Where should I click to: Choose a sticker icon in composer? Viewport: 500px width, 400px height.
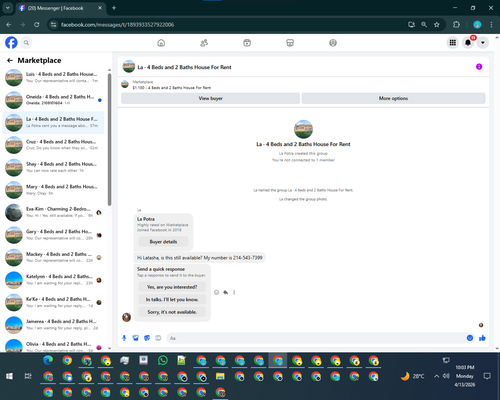click(x=147, y=338)
